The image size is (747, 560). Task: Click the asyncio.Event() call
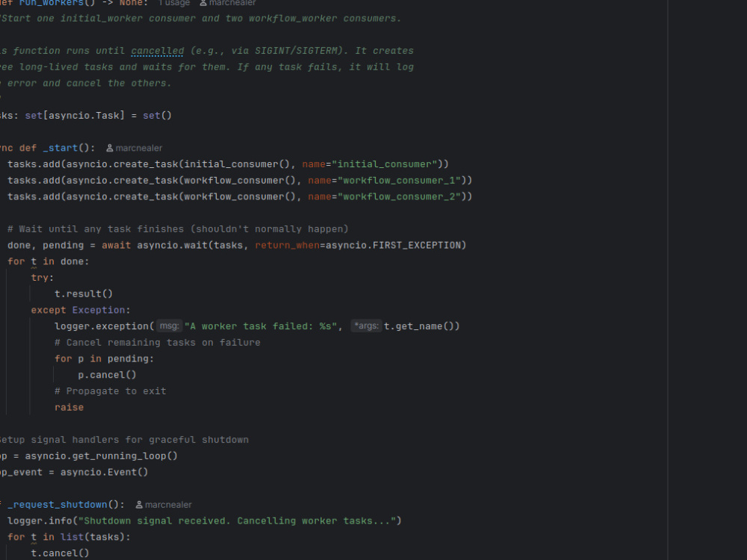(105, 472)
